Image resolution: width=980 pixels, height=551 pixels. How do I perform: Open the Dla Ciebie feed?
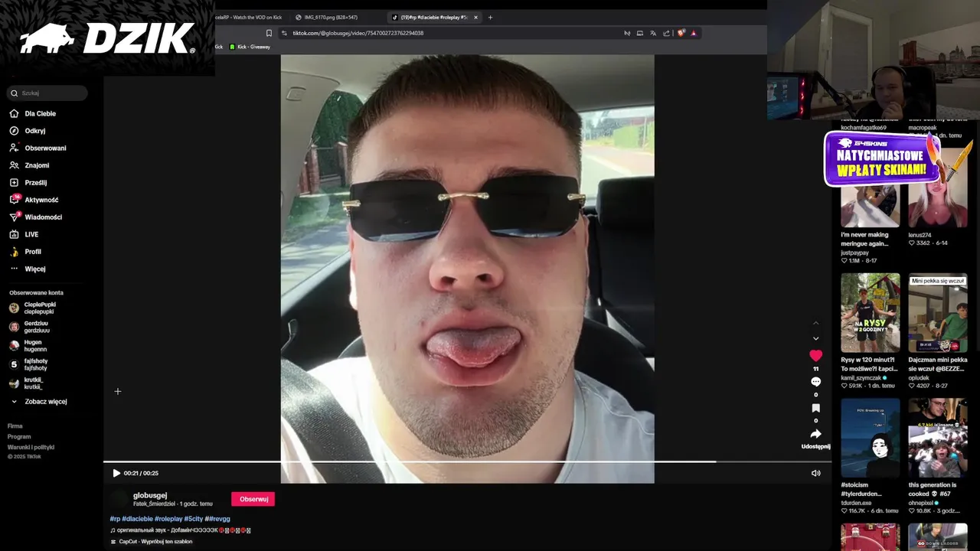pos(40,113)
